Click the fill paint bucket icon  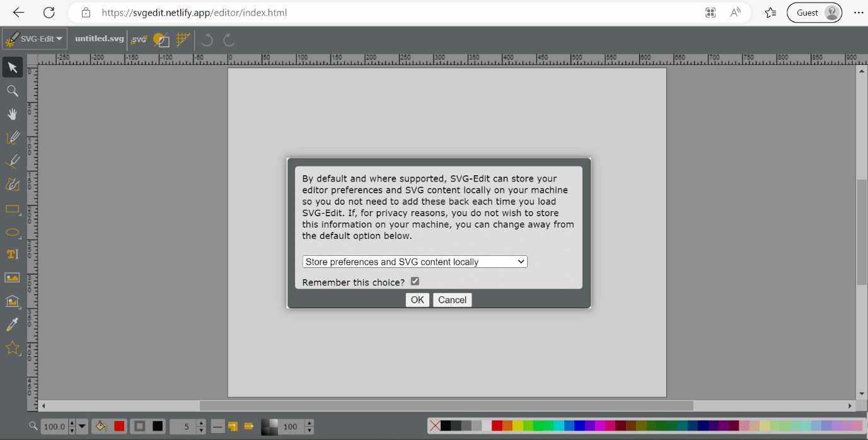[x=100, y=426]
